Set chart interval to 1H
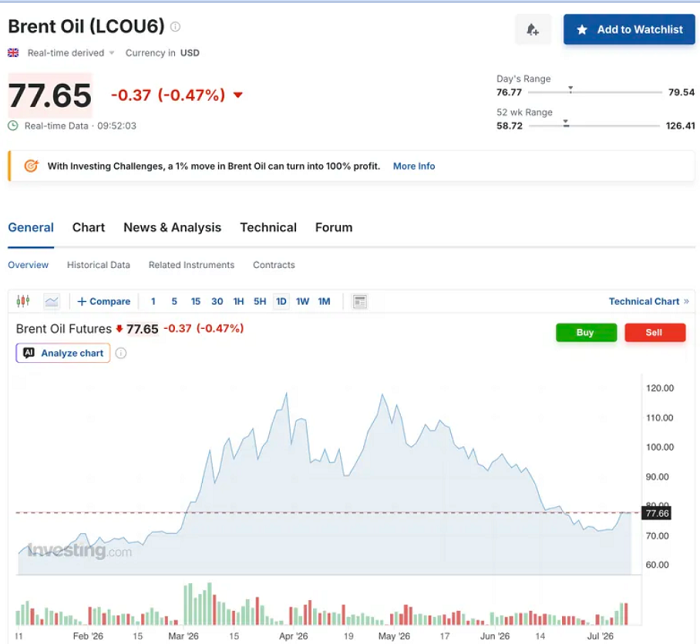The width and height of the screenshot is (700, 644). click(238, 302)
